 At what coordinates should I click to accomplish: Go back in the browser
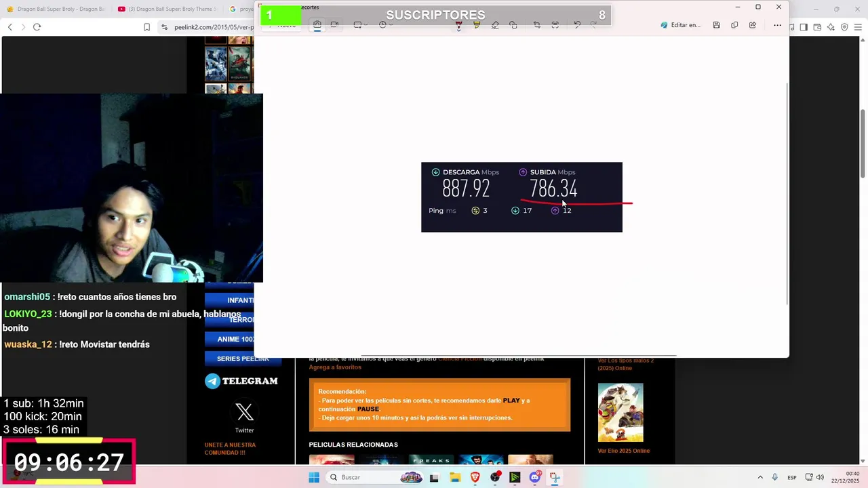pos(9,26)
